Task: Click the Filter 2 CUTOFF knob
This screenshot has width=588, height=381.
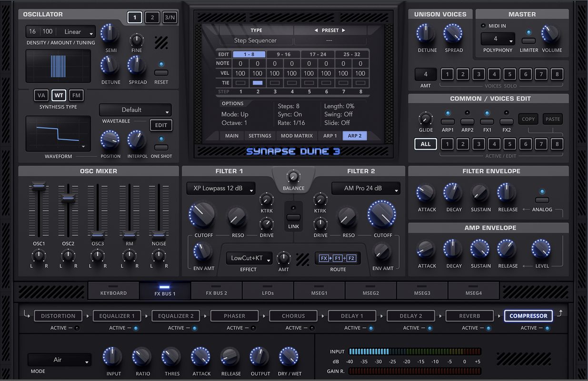Action: tap(382, 215)
